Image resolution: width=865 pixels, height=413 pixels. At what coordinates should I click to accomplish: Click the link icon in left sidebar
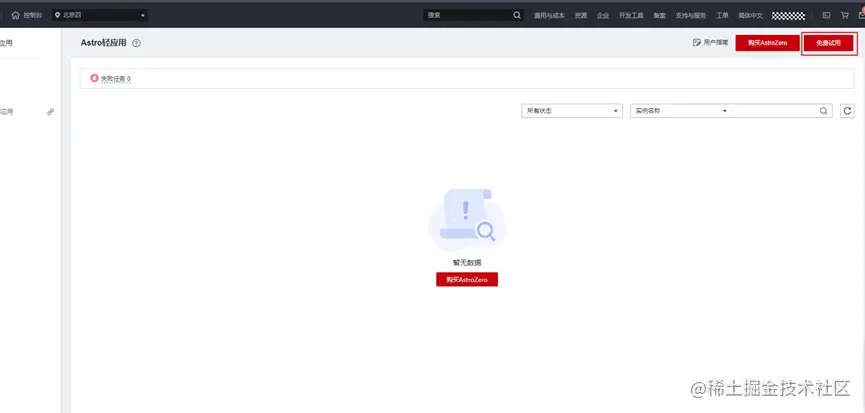[x=50, y=112]
